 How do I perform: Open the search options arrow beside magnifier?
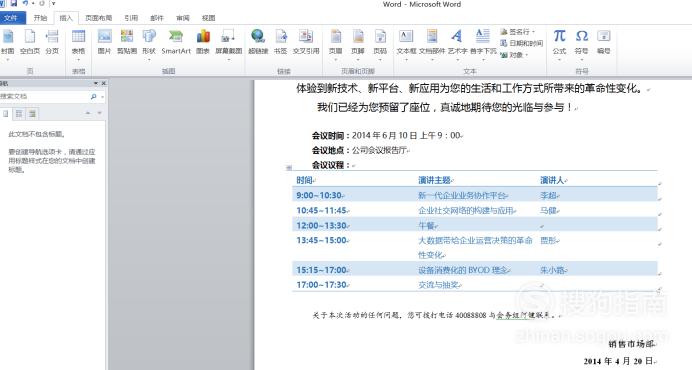click(102, 96)
